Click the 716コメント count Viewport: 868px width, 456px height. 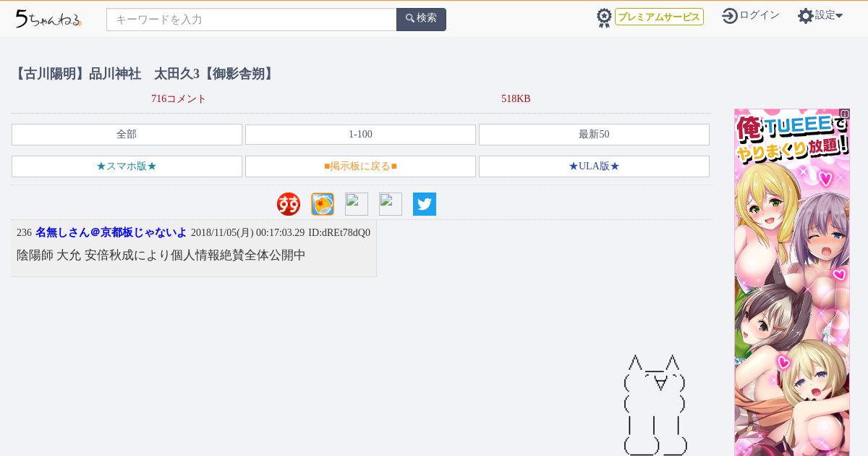(x=179, y=98)
